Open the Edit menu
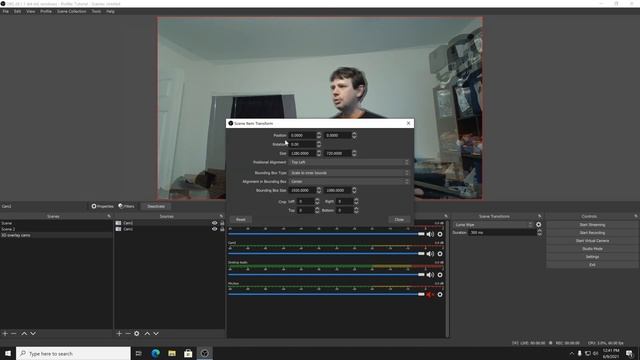This screenshot has height=360, width=640. [18, 11]
